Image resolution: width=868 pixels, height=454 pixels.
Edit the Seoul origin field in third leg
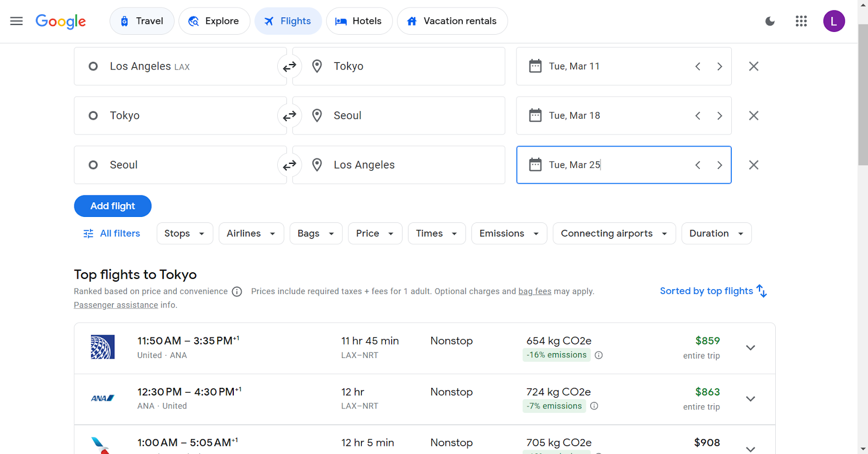coord(180,165)
